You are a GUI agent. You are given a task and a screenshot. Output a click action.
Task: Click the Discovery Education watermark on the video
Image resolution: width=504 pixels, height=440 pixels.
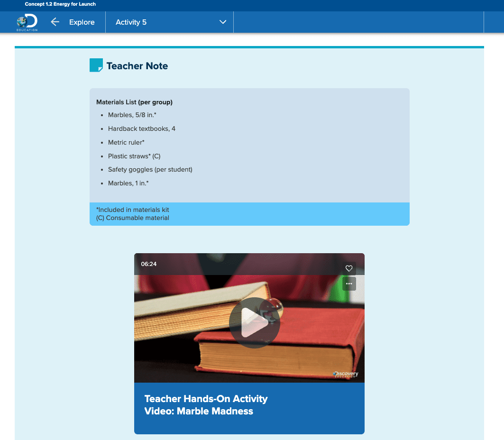[x=345, y=374]
